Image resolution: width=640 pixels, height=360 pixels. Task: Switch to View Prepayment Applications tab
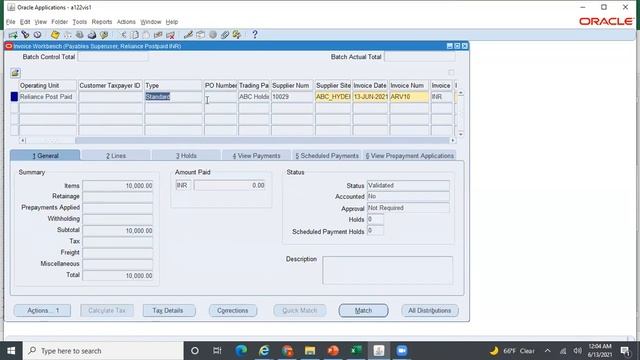(409, 156)
